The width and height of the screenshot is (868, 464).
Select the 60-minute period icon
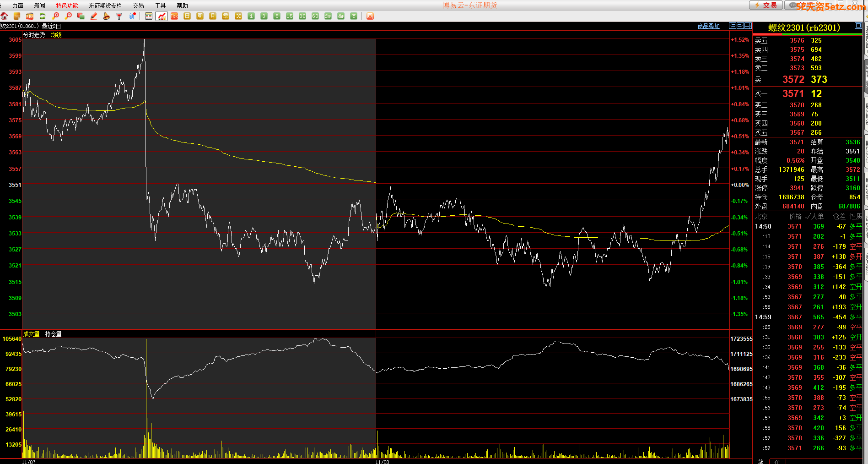(x=315, y=16)
